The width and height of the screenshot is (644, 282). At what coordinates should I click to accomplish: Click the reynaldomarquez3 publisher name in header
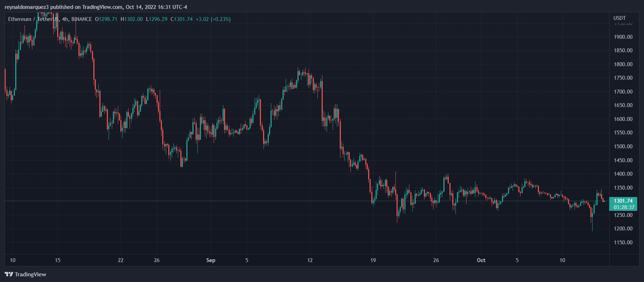click(27, 7)
